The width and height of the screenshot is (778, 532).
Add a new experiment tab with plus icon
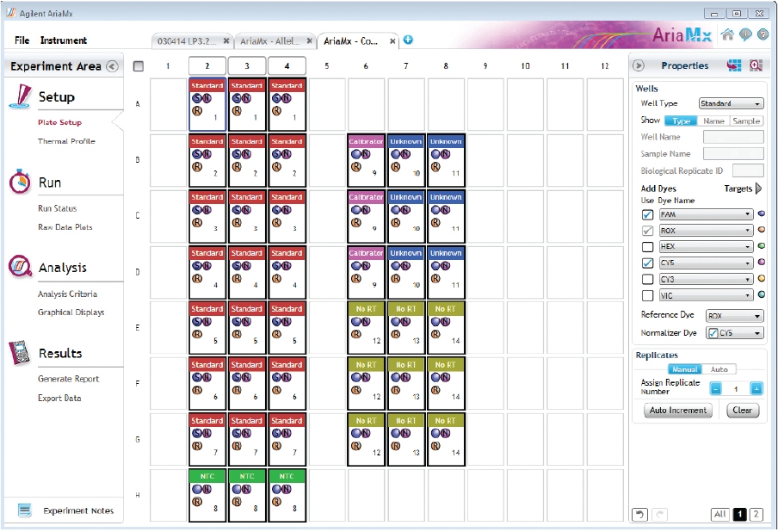(x=408, y=40)
